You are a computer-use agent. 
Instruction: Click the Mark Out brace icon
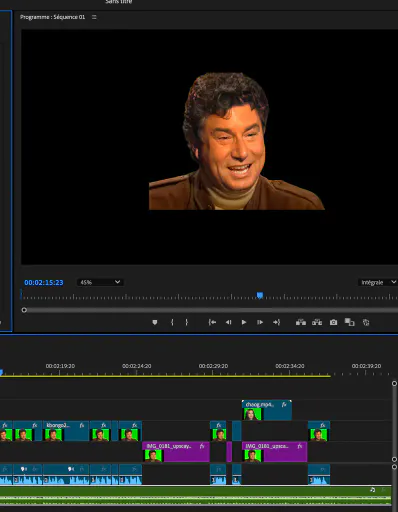187,322
